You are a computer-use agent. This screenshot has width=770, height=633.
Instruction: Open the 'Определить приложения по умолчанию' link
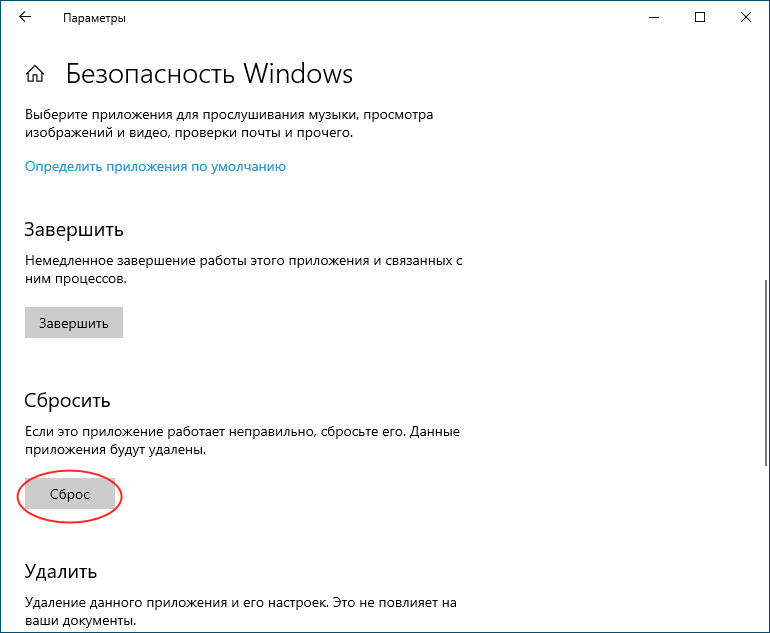[x=155, y=166]
